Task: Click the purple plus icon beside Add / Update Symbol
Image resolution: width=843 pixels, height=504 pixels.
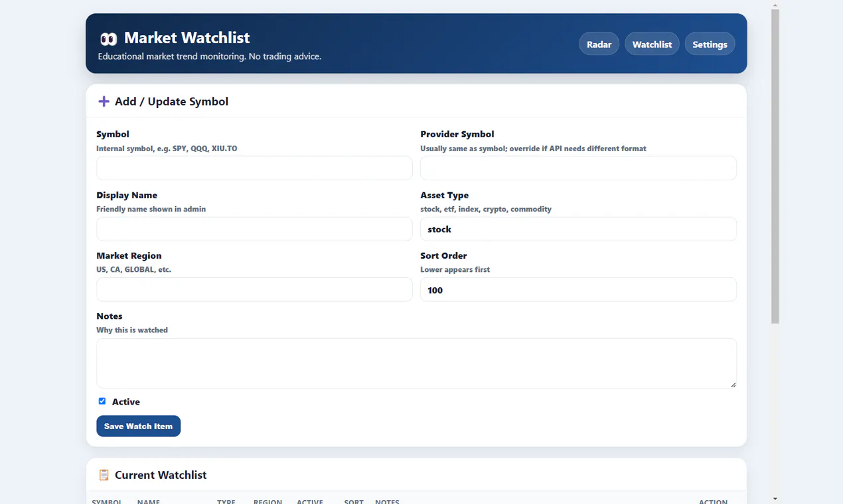Action: [104, 101]
